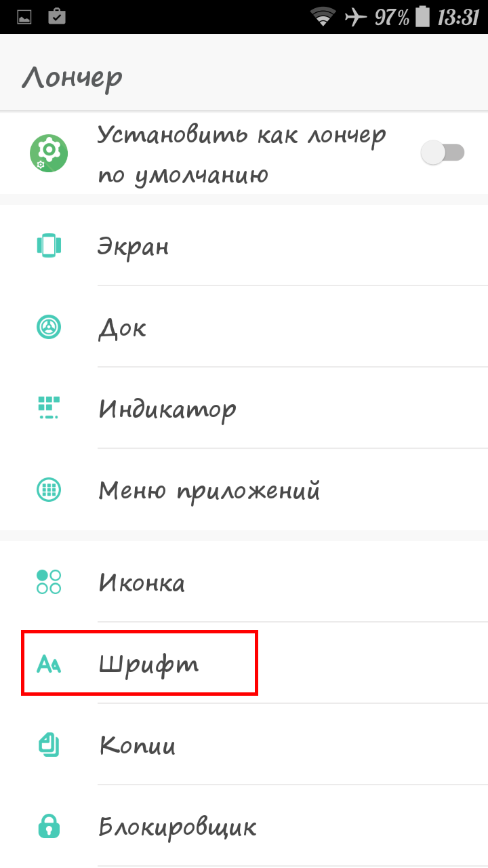
Task: Tap the battery indicator in status bar
Action: 422,18
